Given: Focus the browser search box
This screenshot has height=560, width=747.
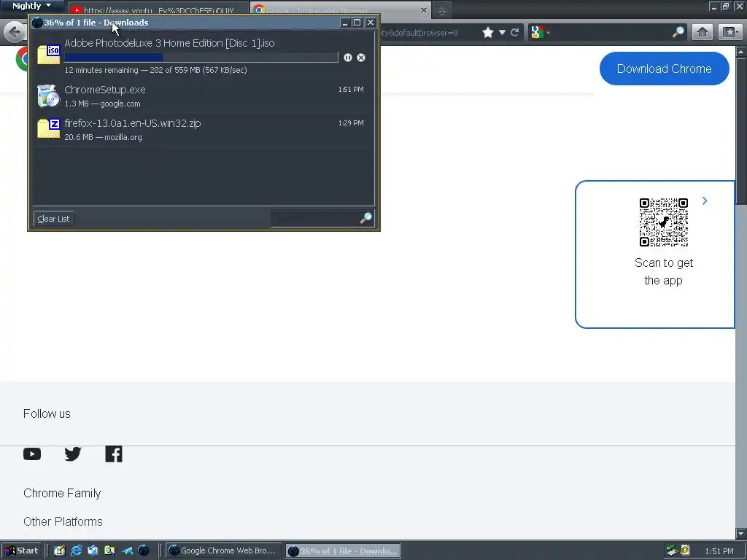Looking at the screenshot, I should [610, 32].
